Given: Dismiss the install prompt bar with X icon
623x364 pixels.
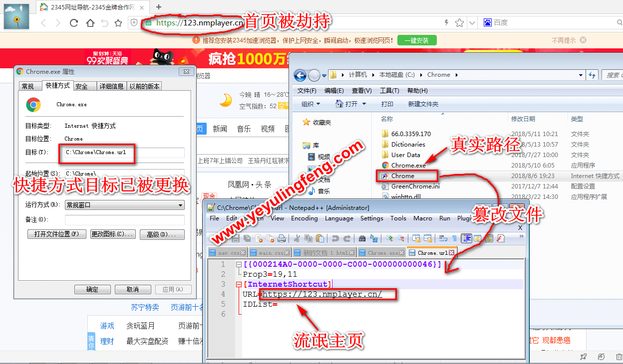Looking at the screenshot, I should [x=583, y=40].
